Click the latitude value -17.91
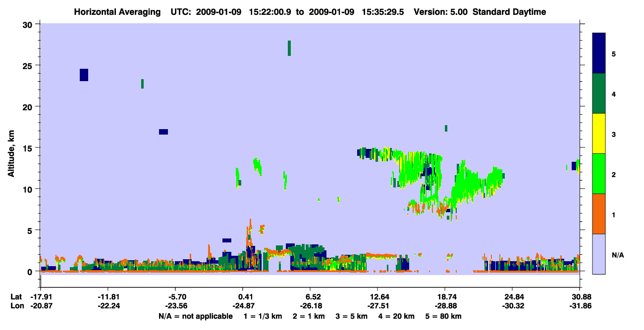Screen dimensions: 644x330 point(41,297)
